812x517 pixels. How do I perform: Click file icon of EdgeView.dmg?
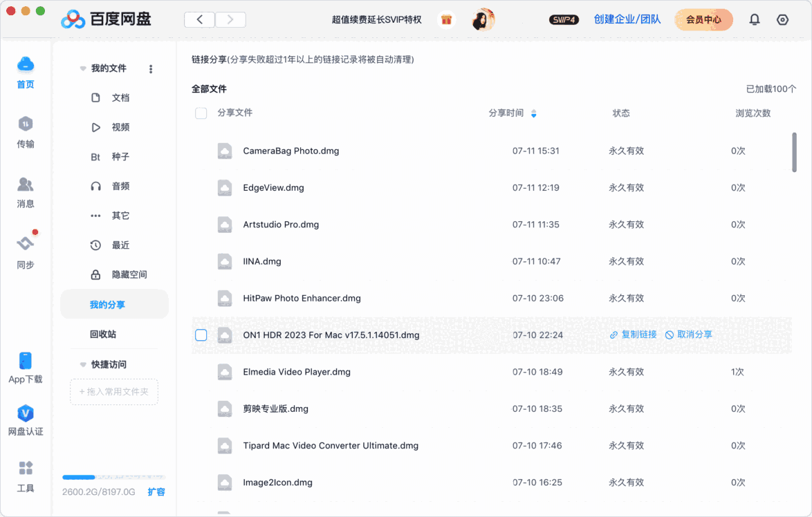(225, 188)
